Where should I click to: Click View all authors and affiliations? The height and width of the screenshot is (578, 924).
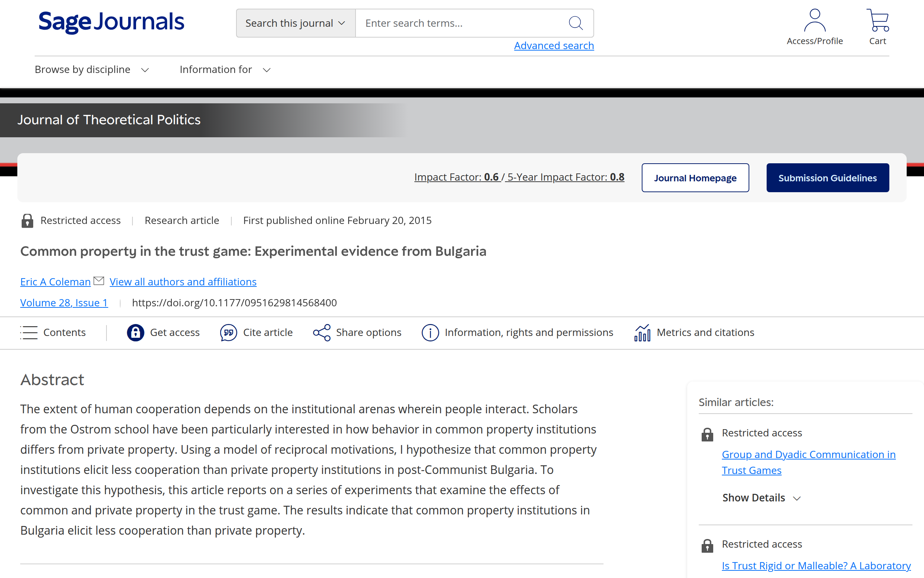183,282
